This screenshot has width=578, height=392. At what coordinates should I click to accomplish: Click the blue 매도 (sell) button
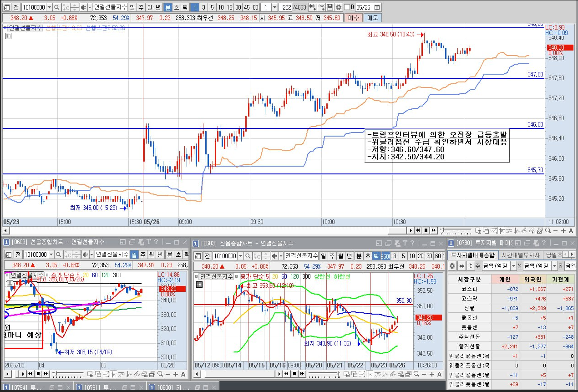pos(373,18)
